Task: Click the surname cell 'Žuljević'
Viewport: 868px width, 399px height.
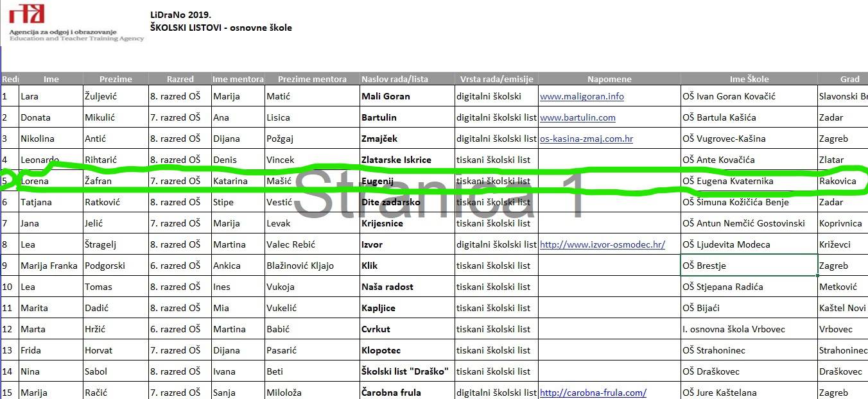Action: coord(116,96)
